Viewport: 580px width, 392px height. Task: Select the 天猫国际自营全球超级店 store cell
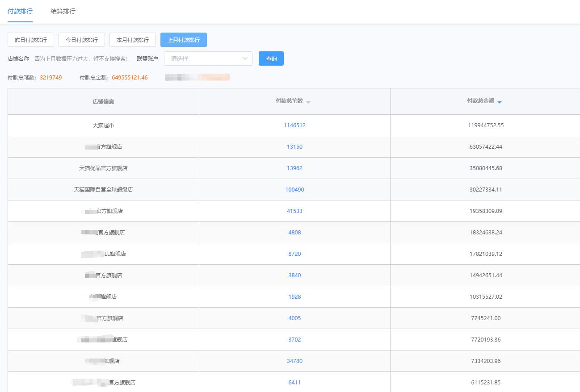tap(103, 190)
